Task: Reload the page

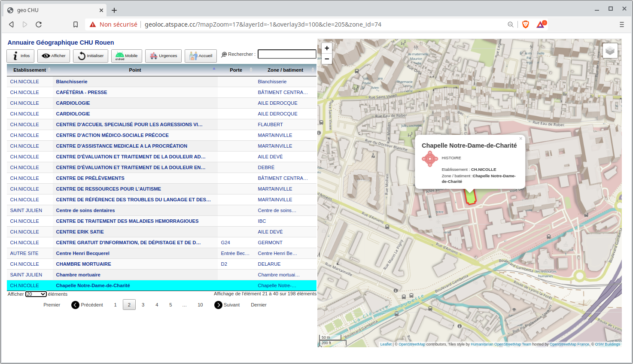Action: pyautogui.click(x=39, y=24)
